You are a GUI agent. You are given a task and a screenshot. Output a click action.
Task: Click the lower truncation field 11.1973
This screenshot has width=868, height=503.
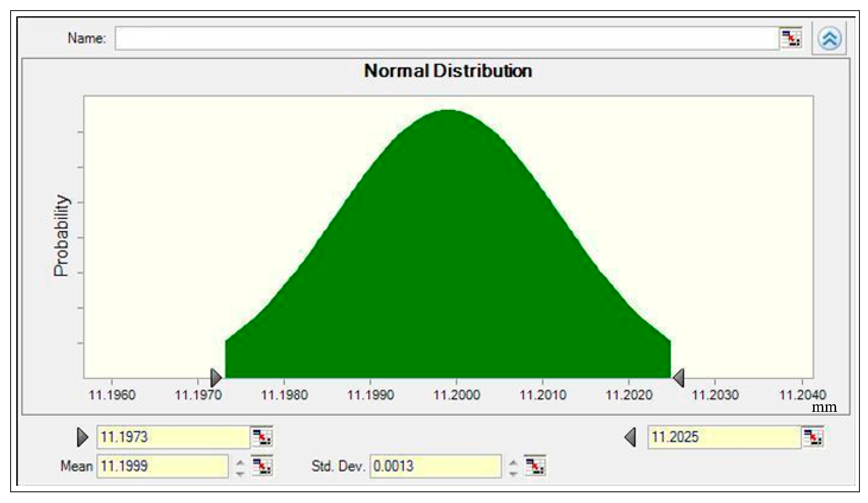coord(173,437)
